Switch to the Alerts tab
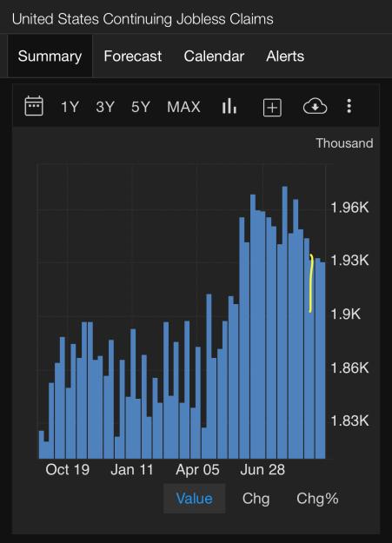This screenshot has height=543, width=392. pyautogui.click(x=285, y=56)
